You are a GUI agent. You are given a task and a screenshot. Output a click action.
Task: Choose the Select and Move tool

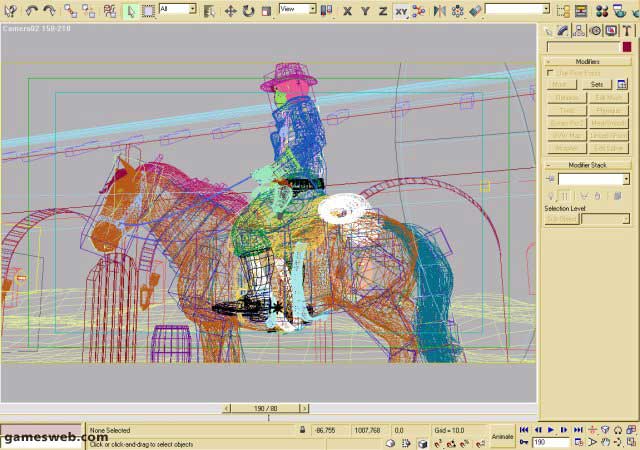230,10
